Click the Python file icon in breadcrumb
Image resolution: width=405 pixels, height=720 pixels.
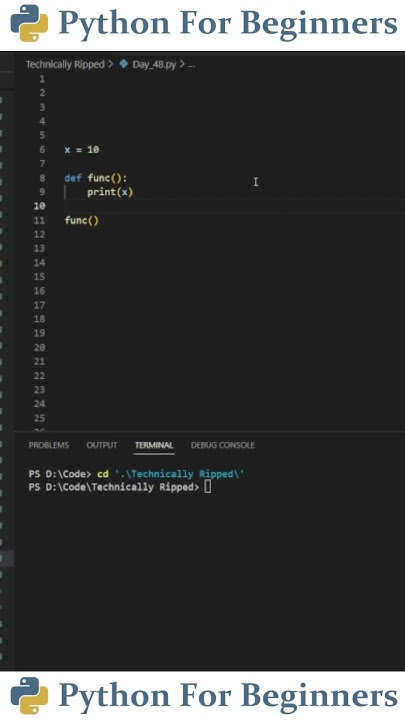124,64
